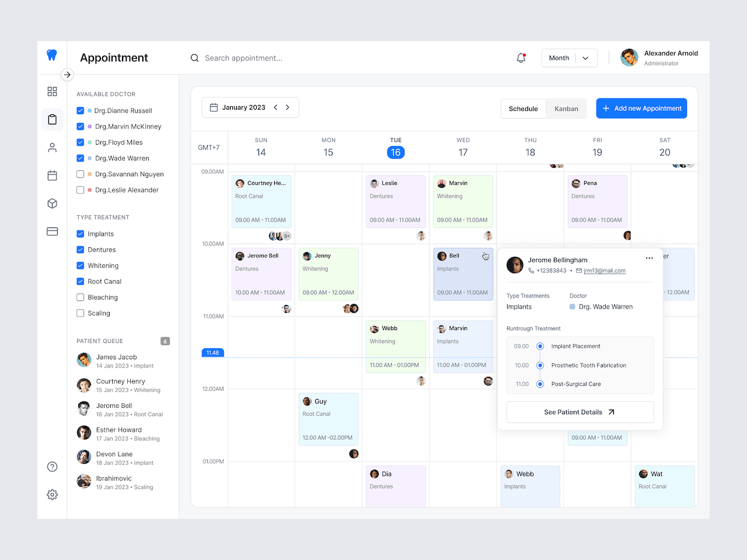
Task: Focus the Search appointment field
Action: coord(243,58)
